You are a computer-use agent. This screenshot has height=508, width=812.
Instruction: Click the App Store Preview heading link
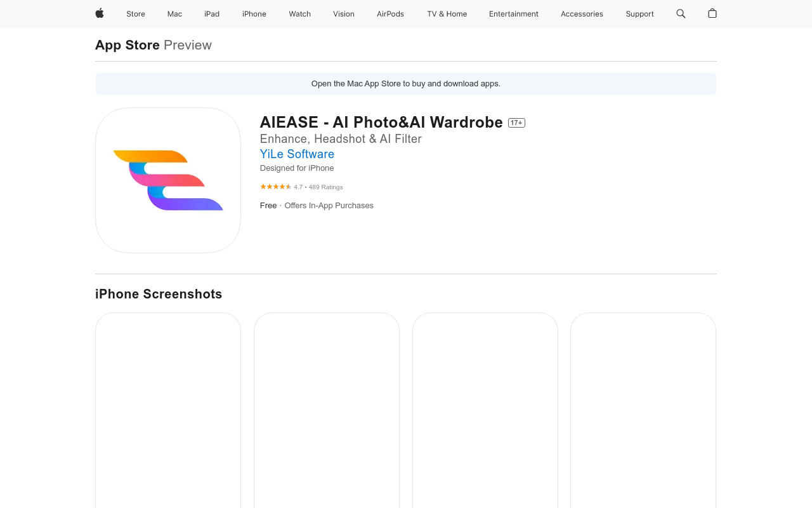[154, 45]
